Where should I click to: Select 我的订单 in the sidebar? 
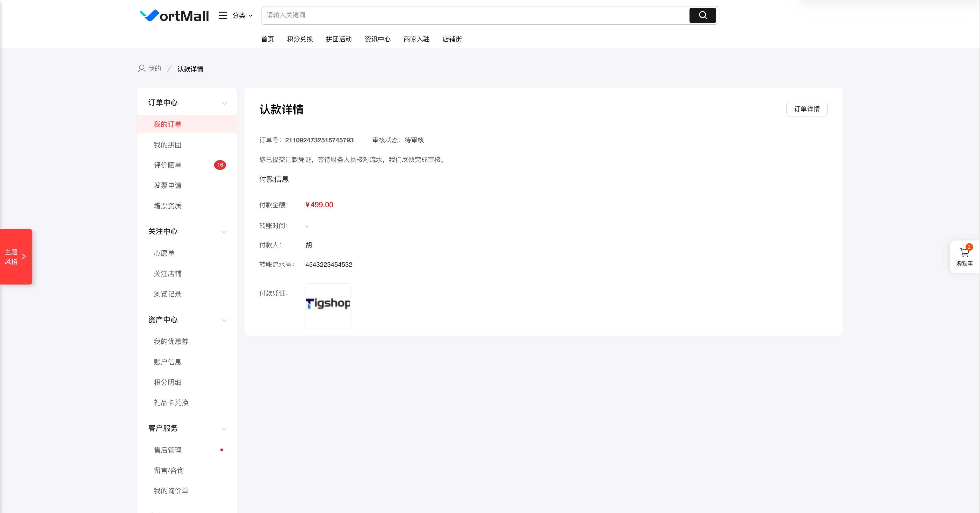click(187, 124)
